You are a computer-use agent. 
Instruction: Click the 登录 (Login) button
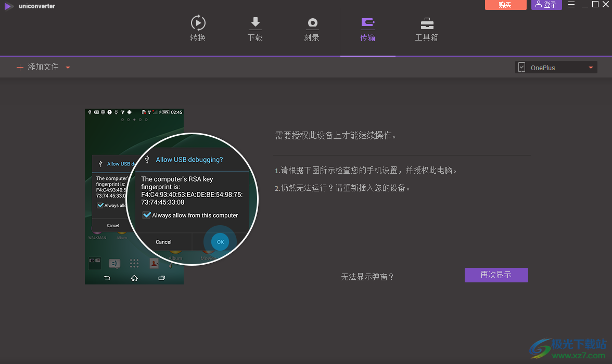click(x=546, y=5)
